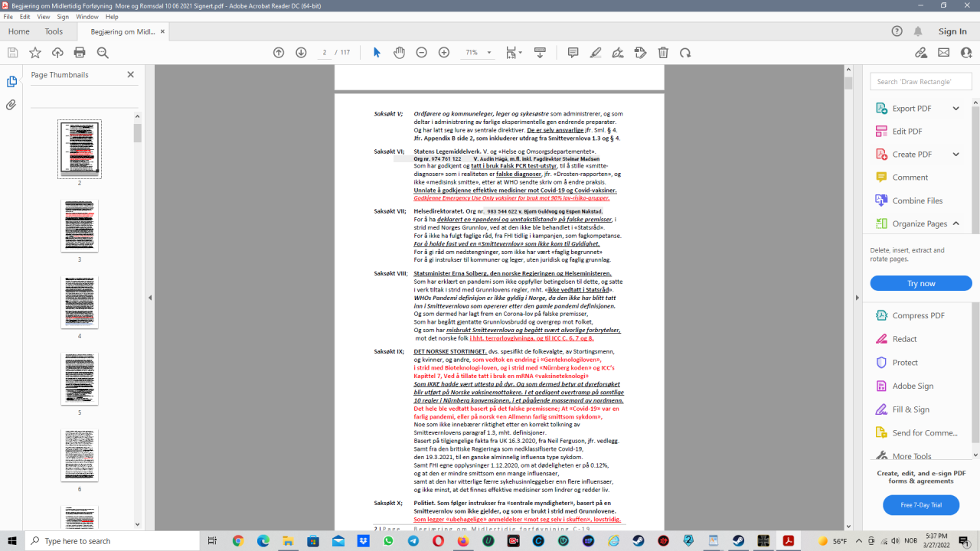
Task: Print the document from the toolbar
Action: coord(80,53)
